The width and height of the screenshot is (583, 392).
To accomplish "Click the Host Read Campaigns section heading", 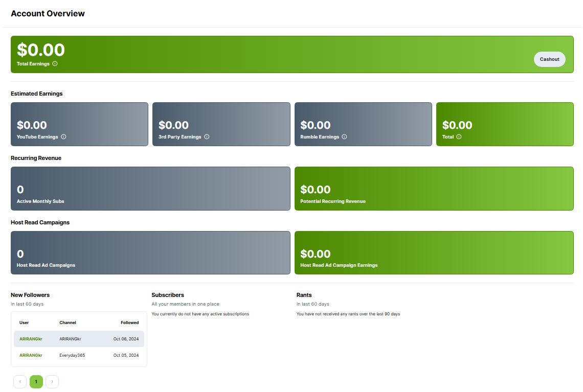I will coord(40,222).
